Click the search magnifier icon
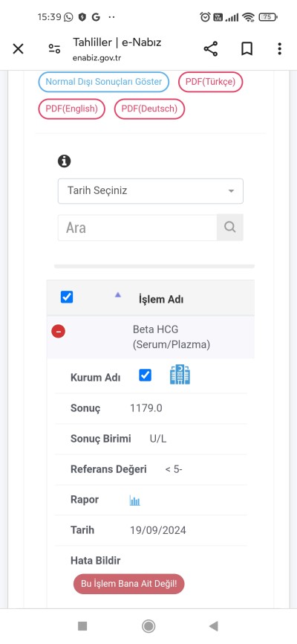Image resolution: width=297 pixels, height=644 pixels. (x=229, y=227)
